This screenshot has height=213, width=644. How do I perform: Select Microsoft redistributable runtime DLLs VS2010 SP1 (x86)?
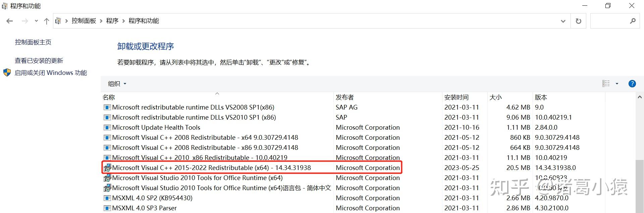(x=194, y=118)
